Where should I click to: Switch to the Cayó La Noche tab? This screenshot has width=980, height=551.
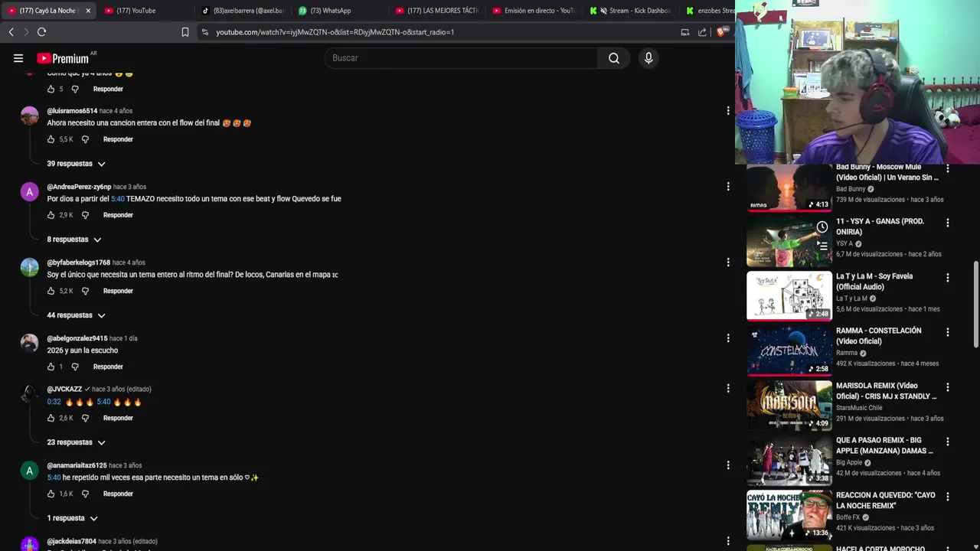pos(49,11)
